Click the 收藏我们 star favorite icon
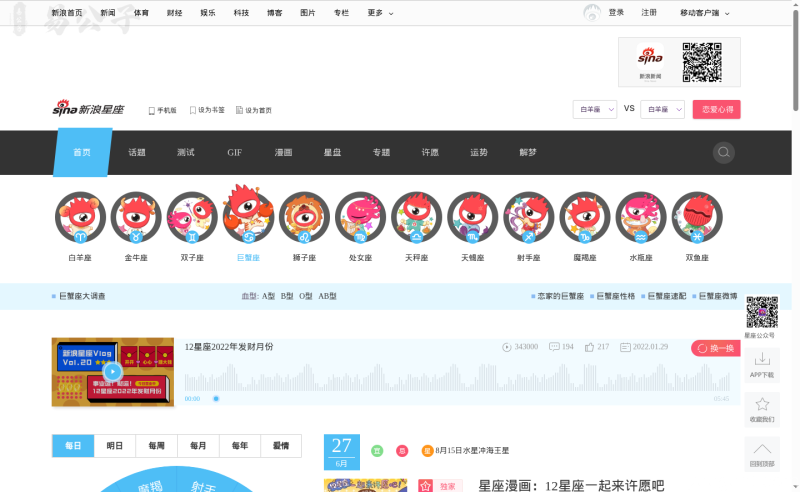The width and height of the screenshot is (800, 492). [762, 404]
